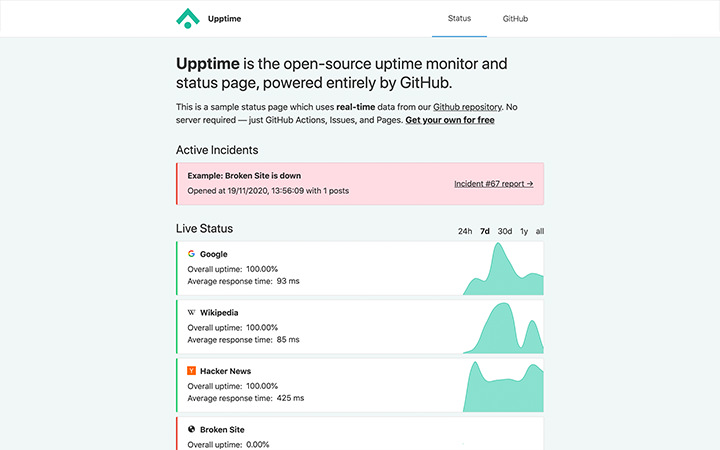Click the Hacker News orange Y icon
The height and width of the screenshot is (450, 720).
[x=191, y=371]
